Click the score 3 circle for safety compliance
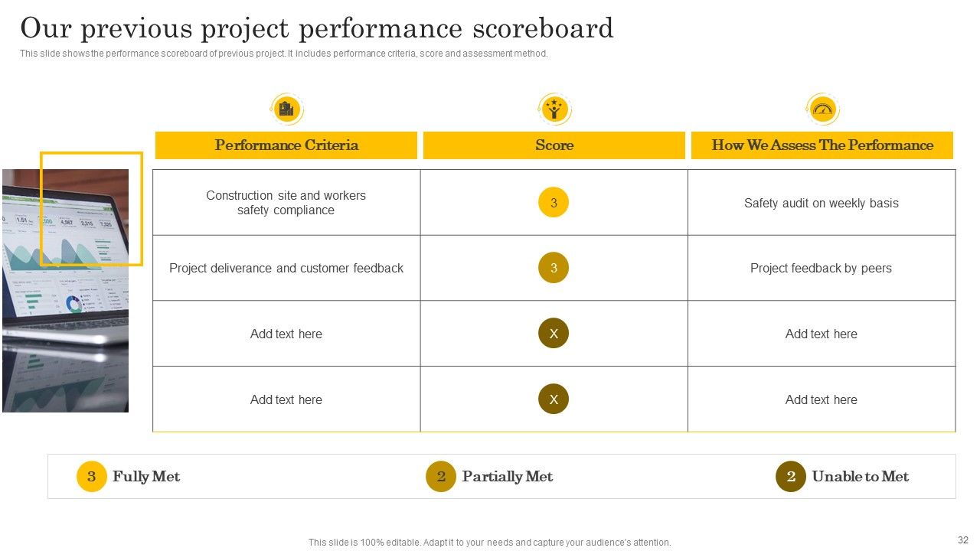This screenshot has height=551, width=980. (554, 203)
